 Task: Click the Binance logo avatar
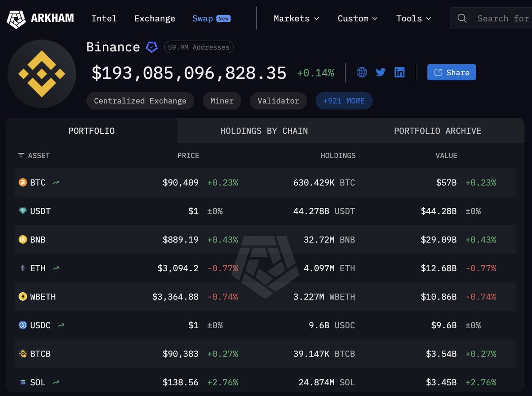point(42,74)
